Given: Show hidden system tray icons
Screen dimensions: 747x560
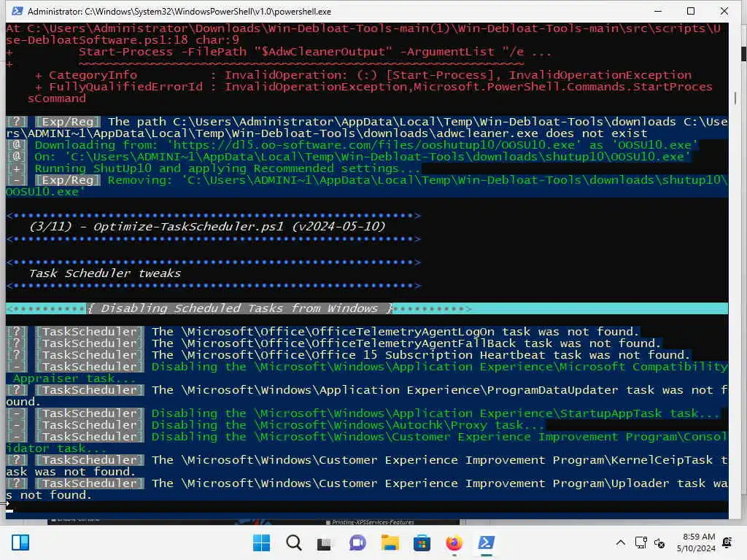Looking at the screenshot, I should click(x=620, y=542).
